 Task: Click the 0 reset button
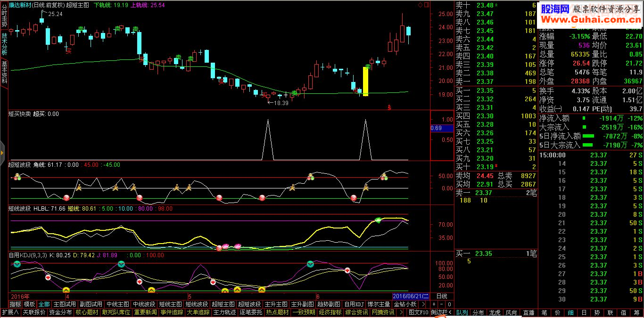449,304
